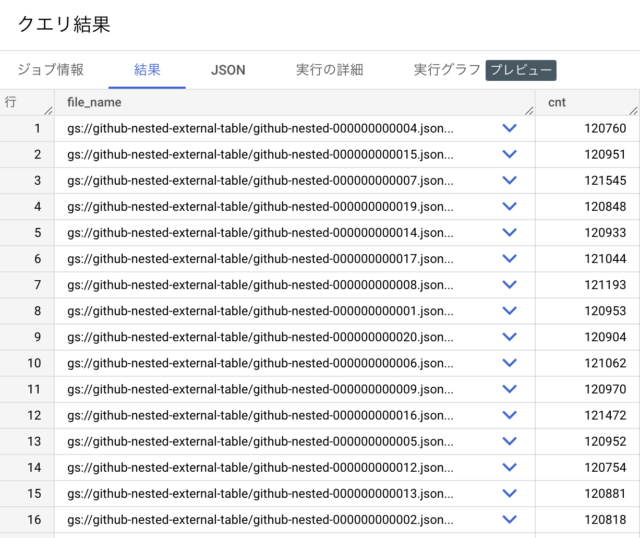Viewport: 640px width, 538px height.
Task: Click row number 1 cell
Action: 27,129
